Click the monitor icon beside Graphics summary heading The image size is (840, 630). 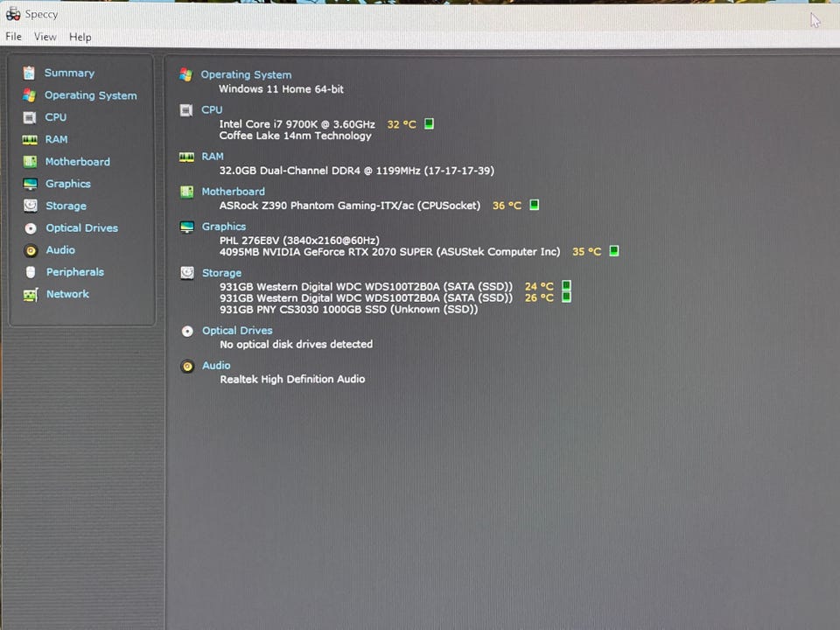pyautogui.click(x=187, y=227)
